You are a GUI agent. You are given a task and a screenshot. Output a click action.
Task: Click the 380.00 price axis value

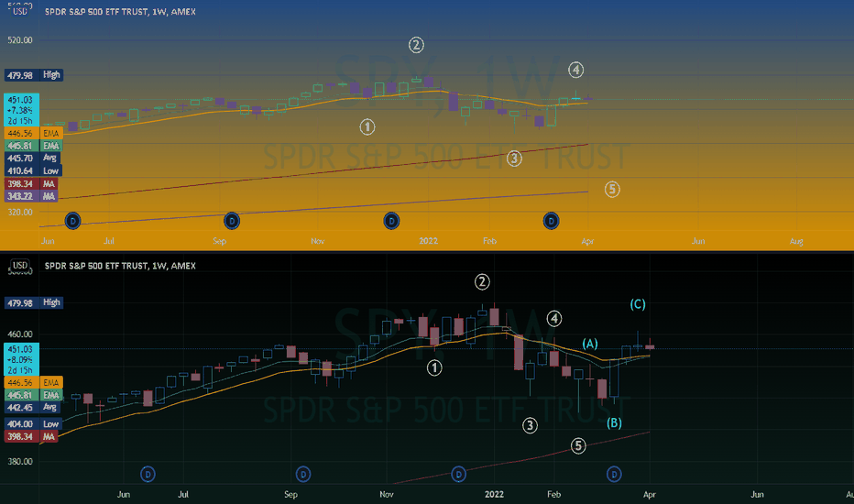tap(20, 462)
